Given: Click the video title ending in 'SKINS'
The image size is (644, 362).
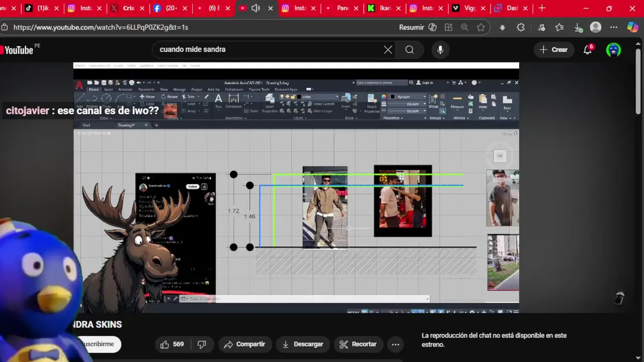Looking at the screenshot, I should click(97, 324).
